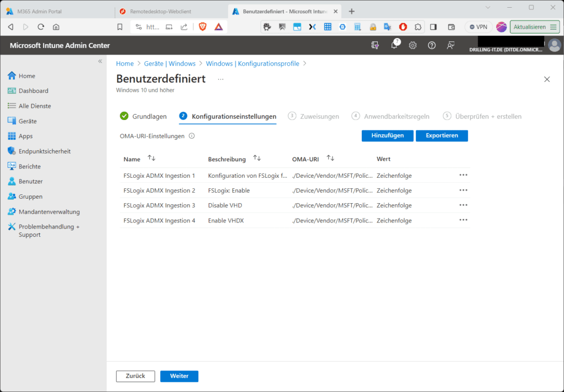Bookmark this page

click(120, 26)
